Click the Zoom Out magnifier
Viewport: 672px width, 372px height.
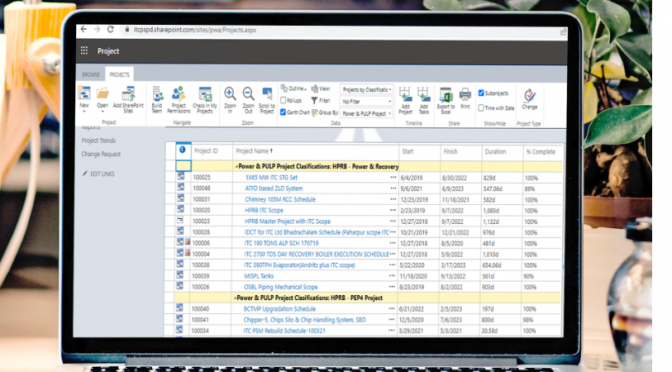[x=248, y=93]
